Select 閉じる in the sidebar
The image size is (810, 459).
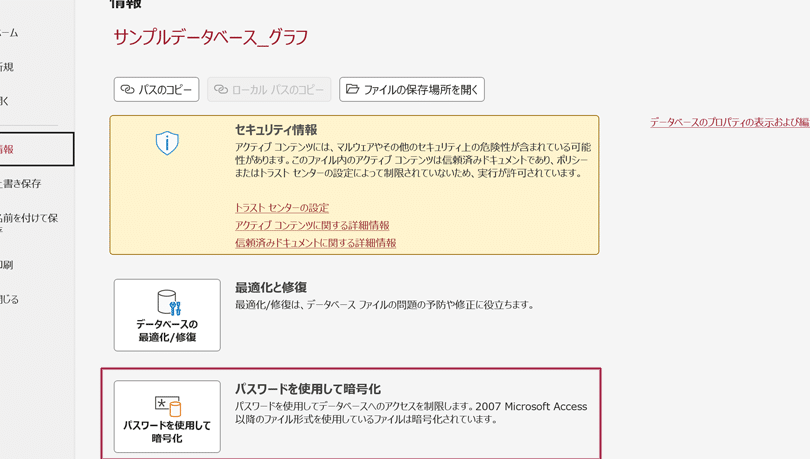[x=9, y=299]
